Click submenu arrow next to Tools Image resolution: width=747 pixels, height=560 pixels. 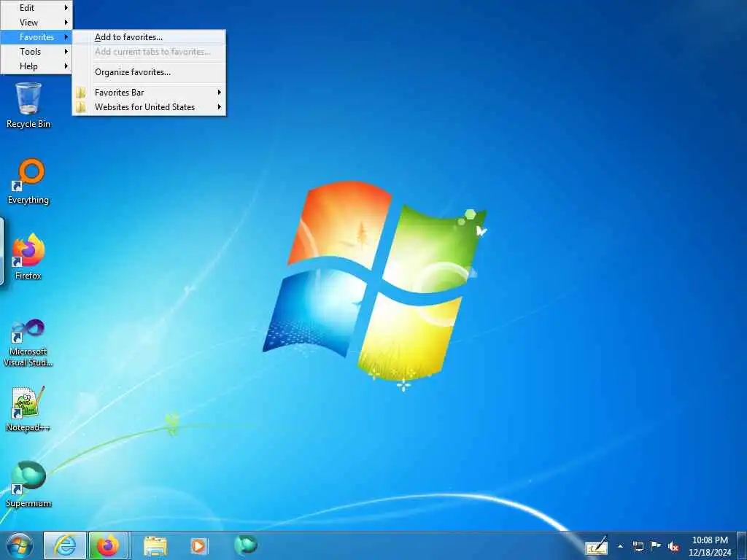[66, 52]
